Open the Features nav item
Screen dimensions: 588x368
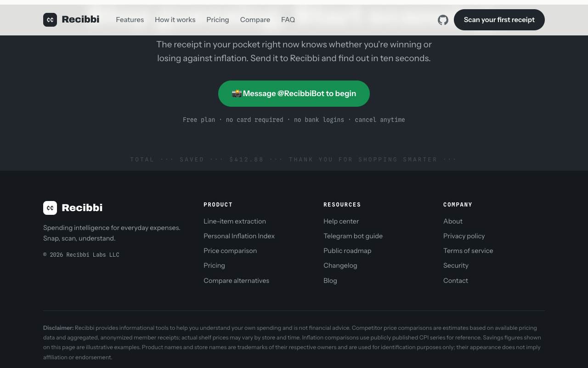(130, 20)
